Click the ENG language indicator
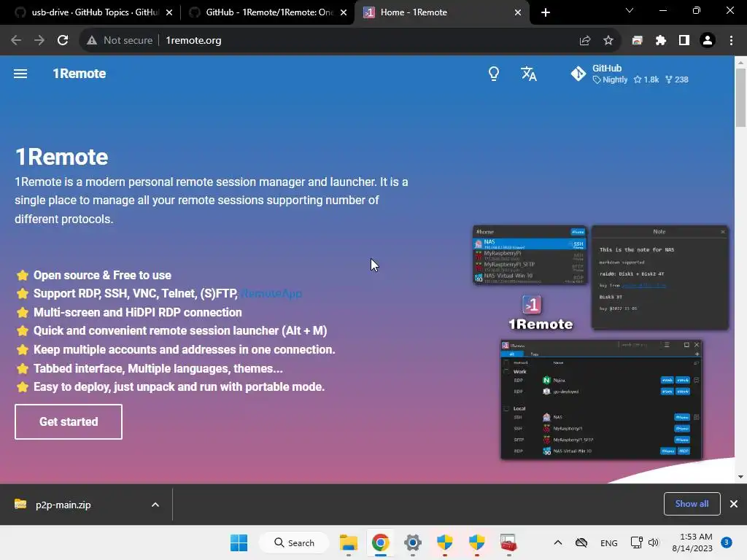Screen dimensions: 747x560 coord(609,542)
